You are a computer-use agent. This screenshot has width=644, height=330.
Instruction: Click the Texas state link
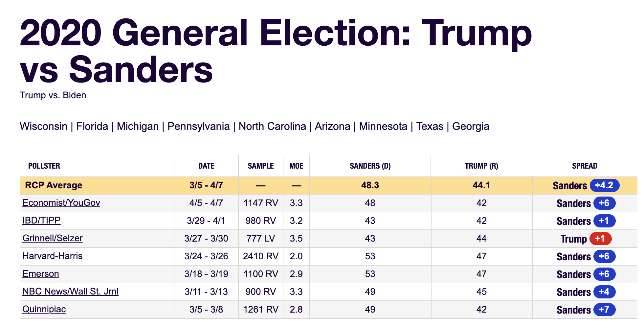coord(430,126)
